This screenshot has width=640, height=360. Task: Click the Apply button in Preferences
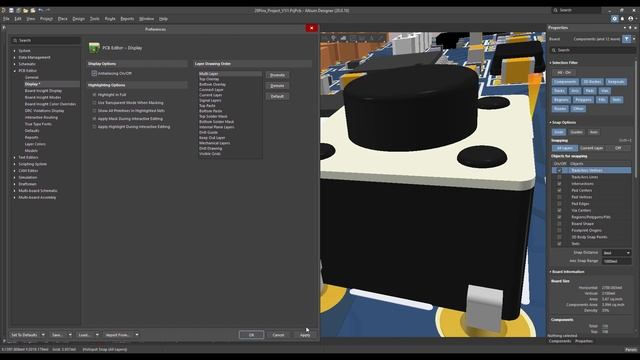point(305,335)
